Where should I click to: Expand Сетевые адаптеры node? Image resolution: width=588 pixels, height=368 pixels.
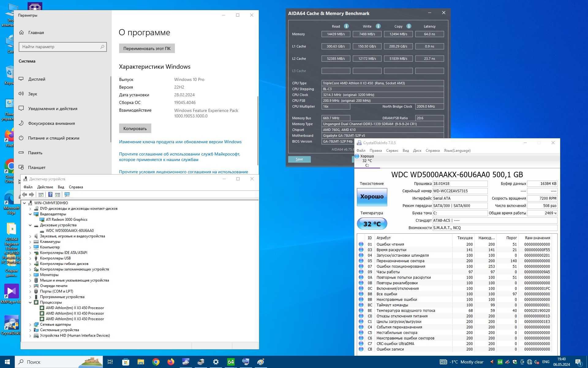[30, 324]
